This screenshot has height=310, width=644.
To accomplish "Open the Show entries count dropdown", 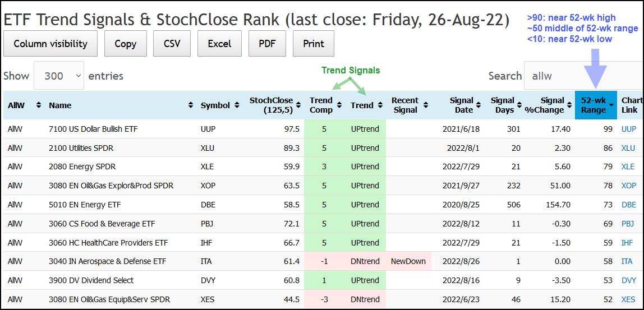I will pos(59,76).
